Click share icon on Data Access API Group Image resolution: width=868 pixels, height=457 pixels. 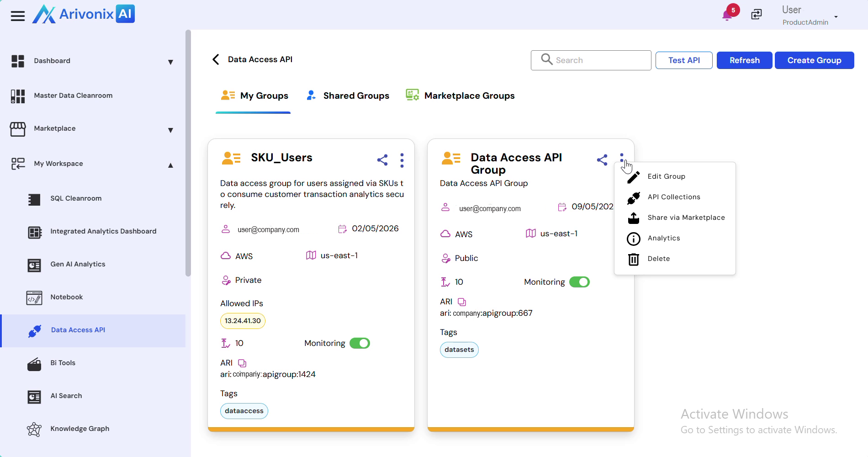tap(602, 160)
